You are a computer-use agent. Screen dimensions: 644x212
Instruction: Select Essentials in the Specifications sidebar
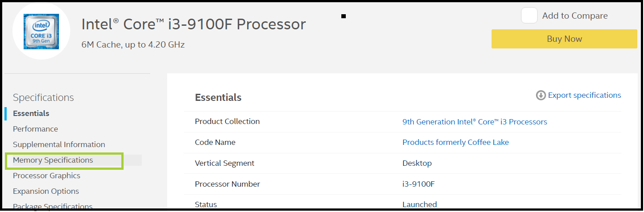click(x=31, y=113)
